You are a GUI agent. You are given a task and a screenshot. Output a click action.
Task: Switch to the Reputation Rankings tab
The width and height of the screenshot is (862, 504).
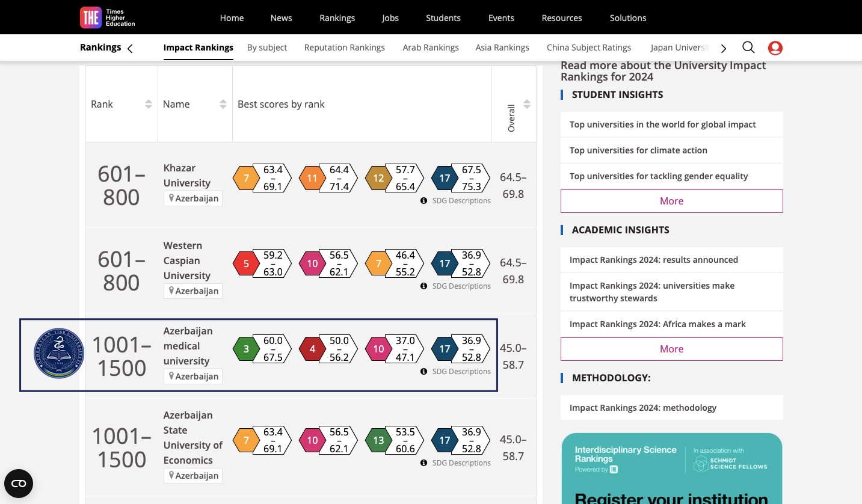tap(344, 48)
